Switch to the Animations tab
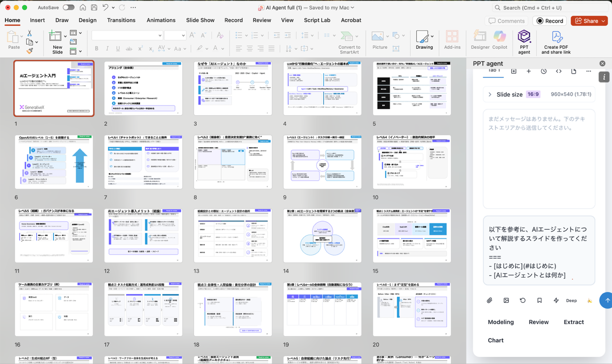This screenshot has height=364, width=612. click(161, 20)
